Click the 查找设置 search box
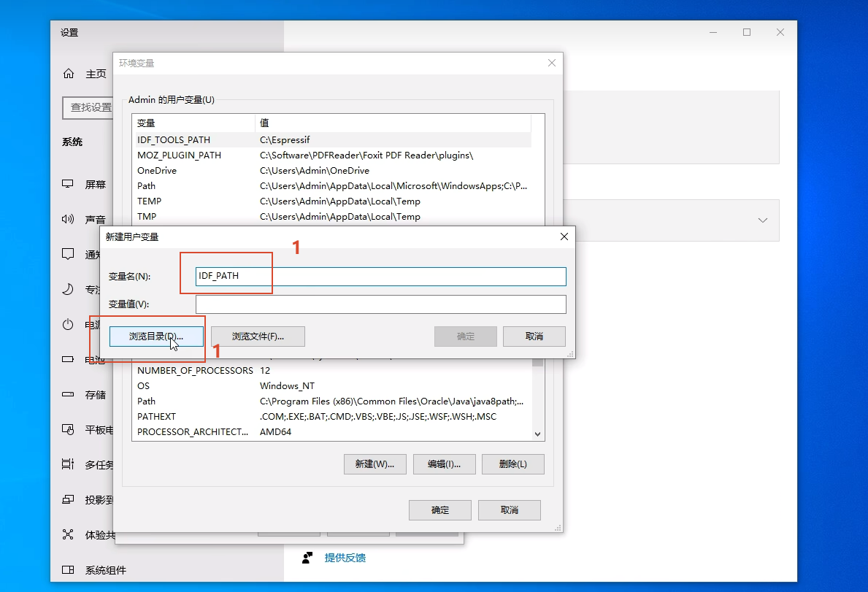 88,107
